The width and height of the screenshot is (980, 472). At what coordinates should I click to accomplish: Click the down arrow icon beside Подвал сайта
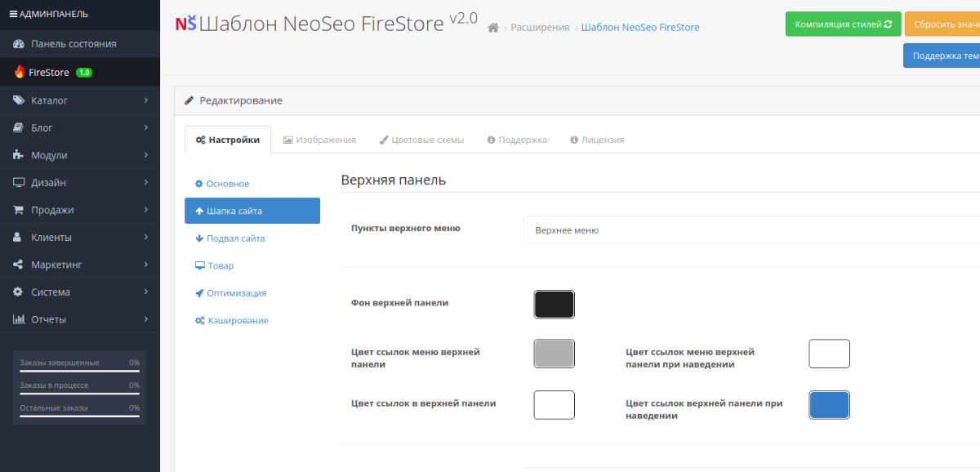point(199,238)
